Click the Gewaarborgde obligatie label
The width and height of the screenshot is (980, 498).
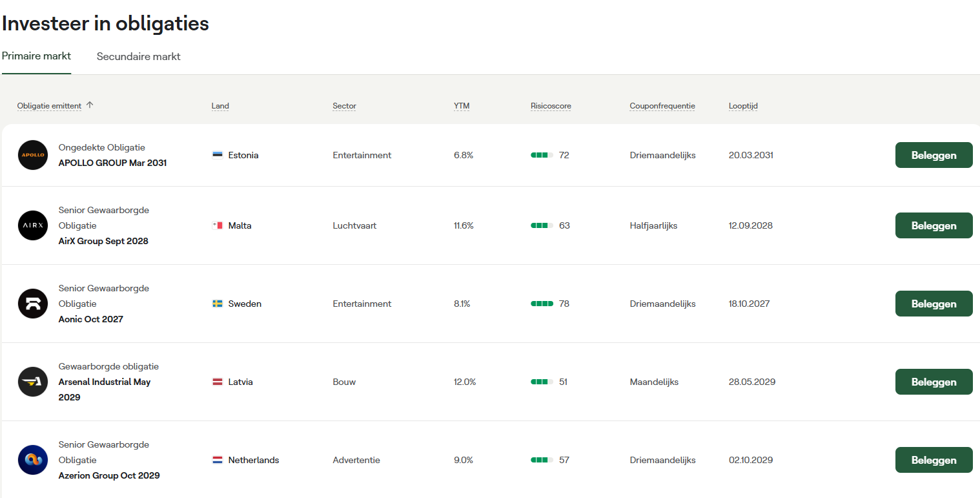[108, 366]
